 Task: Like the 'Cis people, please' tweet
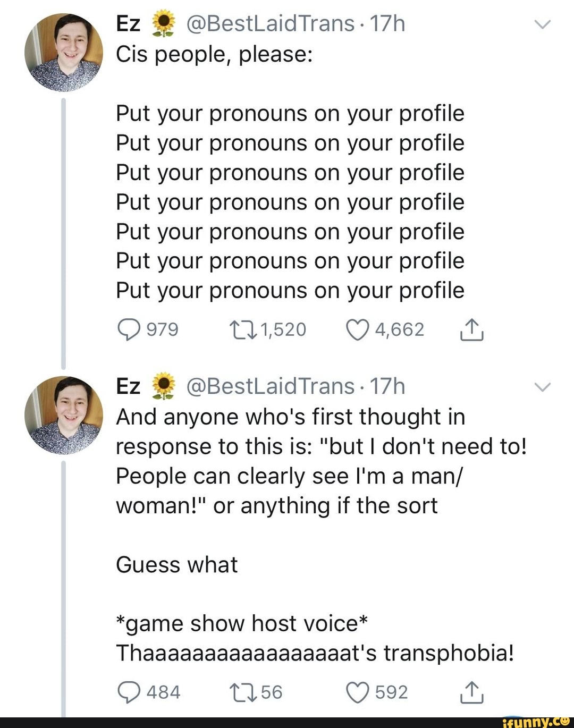pos(357,328)
